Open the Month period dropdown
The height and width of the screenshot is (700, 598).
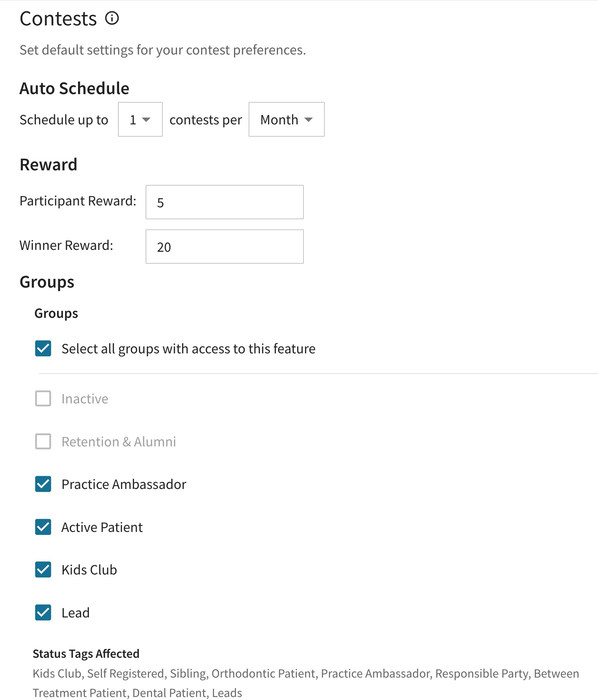(287, 120)
